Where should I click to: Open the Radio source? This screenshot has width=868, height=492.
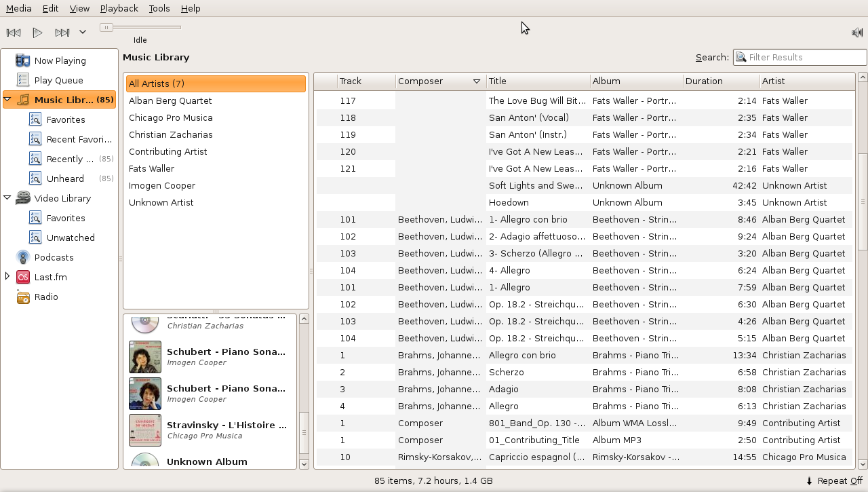(46, 297)
